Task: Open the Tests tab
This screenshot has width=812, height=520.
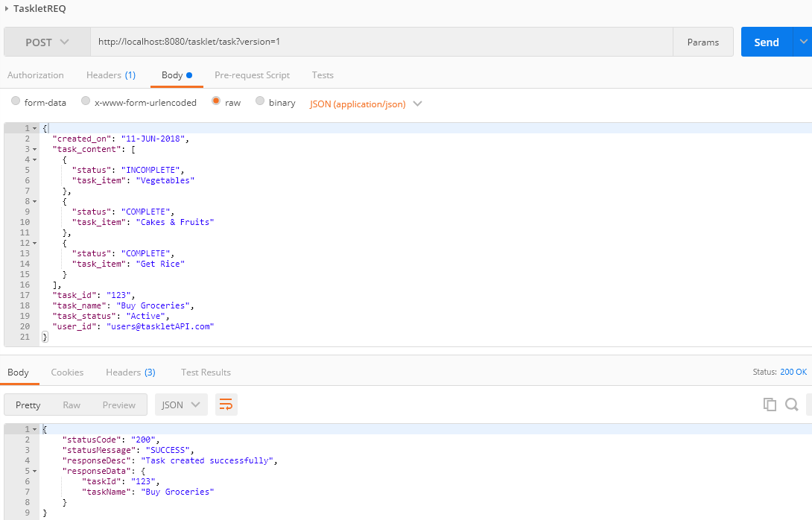Action: pyautogui.click(x=323, y=74)
